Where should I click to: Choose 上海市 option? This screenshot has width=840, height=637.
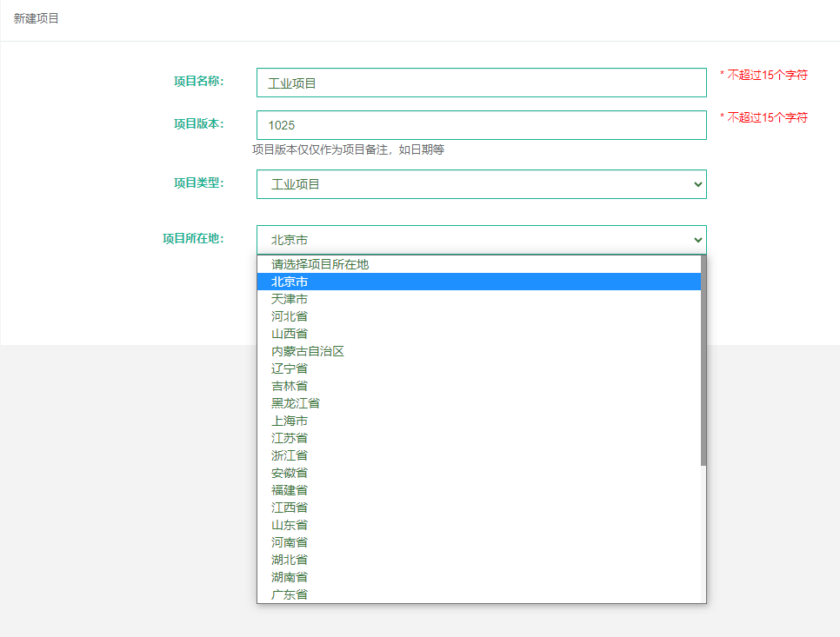478,421
